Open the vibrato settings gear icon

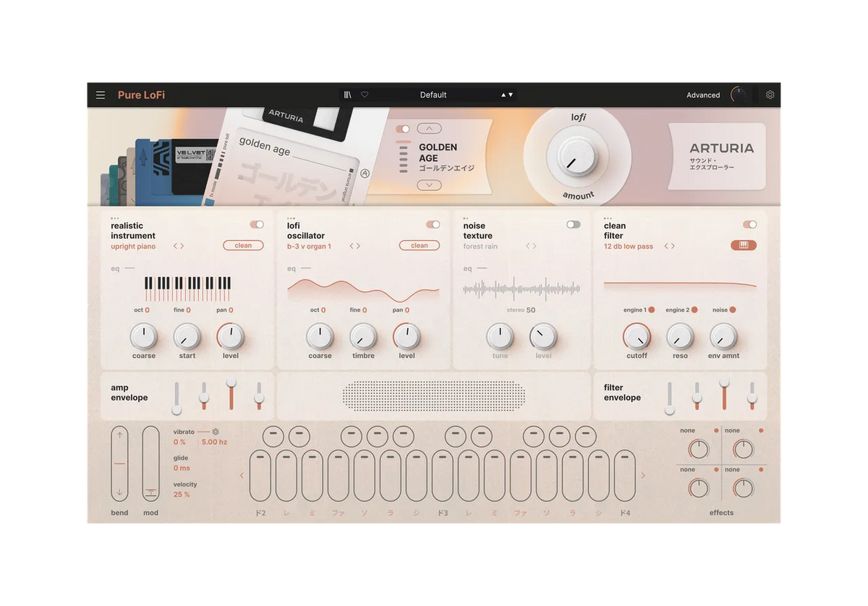214,430
